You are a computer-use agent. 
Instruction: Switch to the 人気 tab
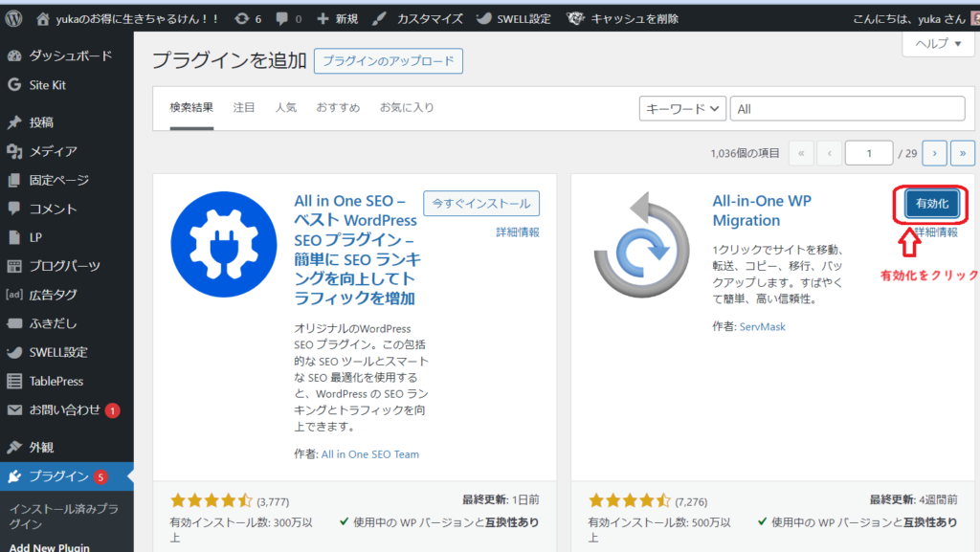coord(286,108)
